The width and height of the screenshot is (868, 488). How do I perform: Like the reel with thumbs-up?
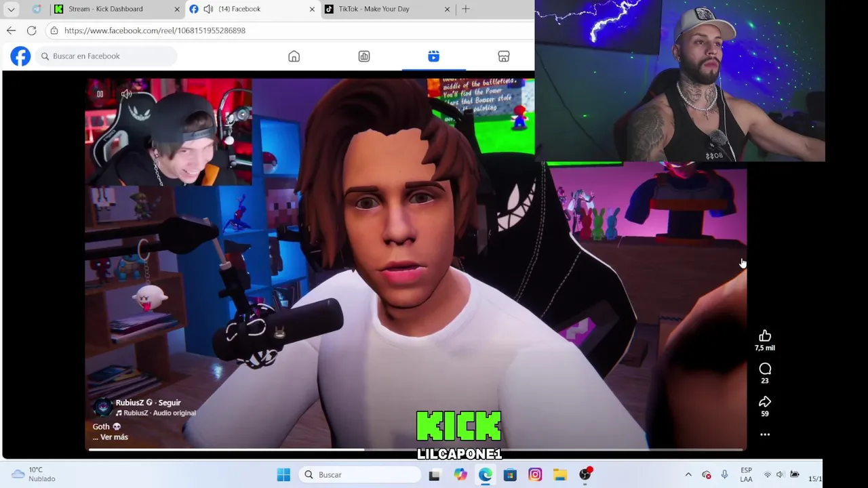pyautogui.click(x=765, y=336)
